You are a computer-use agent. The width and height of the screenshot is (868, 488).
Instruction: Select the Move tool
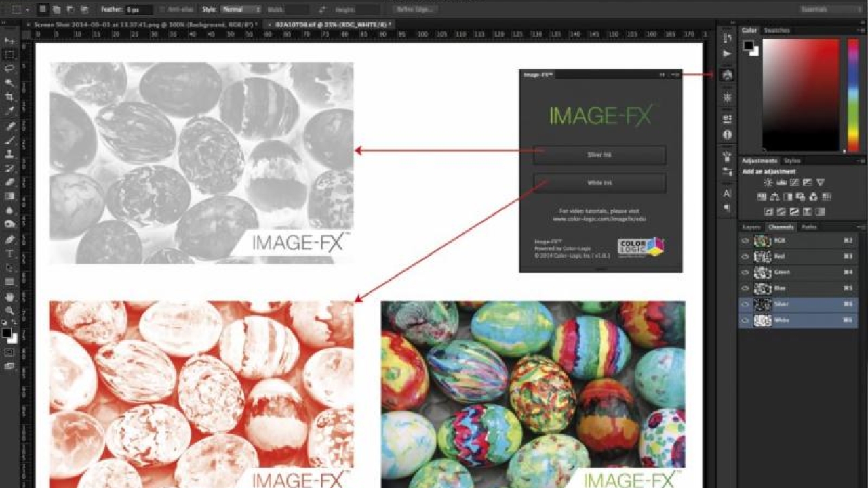[9, 41]
